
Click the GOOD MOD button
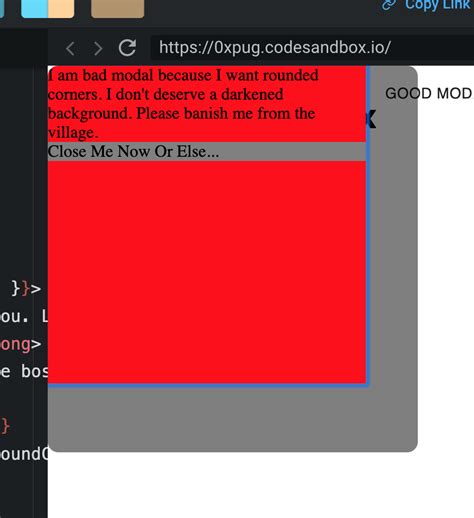(x=429, y=93)
